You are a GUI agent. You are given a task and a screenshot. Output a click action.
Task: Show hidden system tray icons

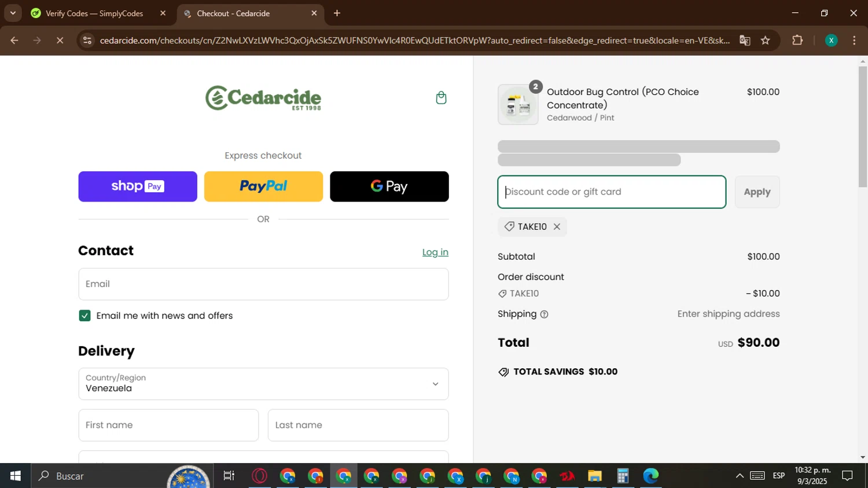pos(740,476)
